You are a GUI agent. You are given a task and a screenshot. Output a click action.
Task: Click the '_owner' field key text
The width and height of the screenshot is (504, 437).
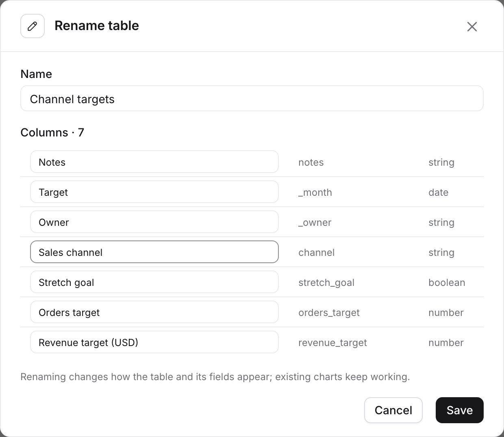(315, 223)
